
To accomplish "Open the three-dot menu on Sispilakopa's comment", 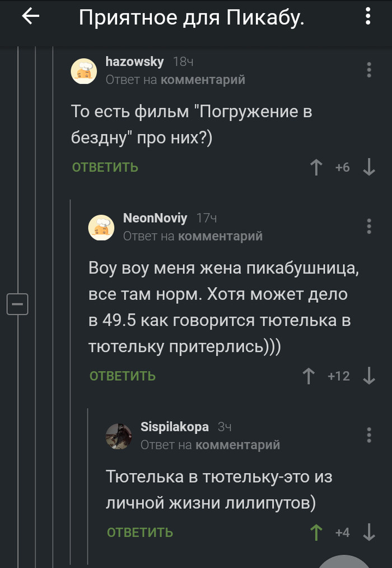I will tap(368, 435).
